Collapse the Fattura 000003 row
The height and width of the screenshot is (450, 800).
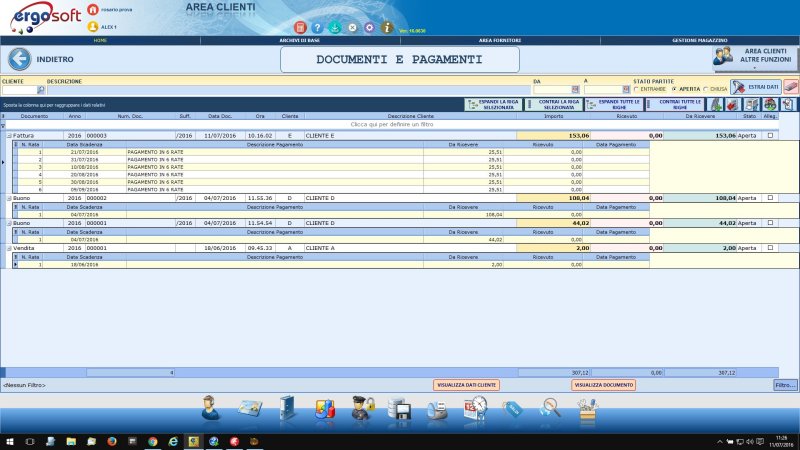(x=9, y=136)
